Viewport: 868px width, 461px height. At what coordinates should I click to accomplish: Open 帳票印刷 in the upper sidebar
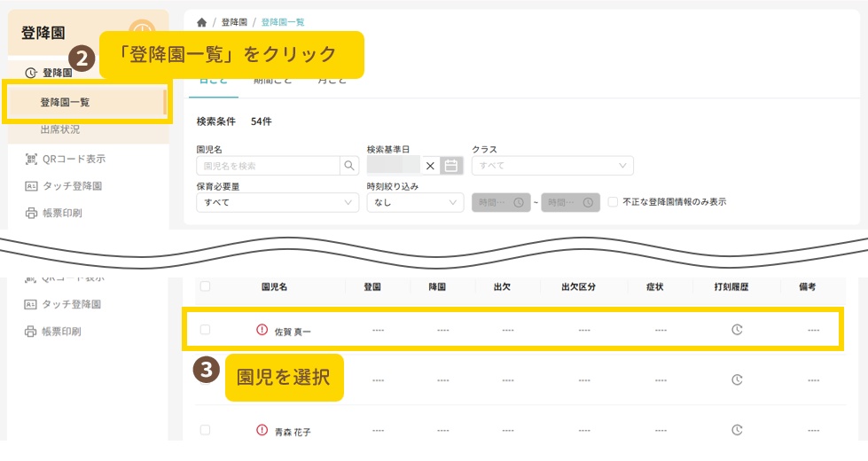coord(61,213)
